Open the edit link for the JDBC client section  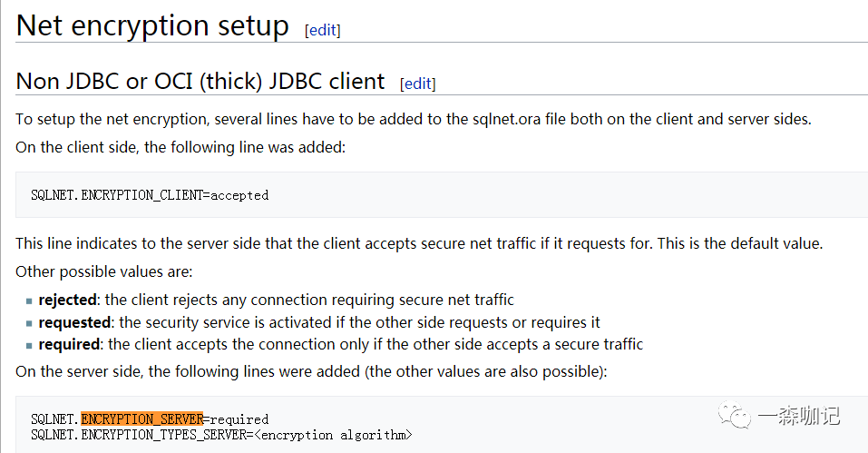point(417,84)
